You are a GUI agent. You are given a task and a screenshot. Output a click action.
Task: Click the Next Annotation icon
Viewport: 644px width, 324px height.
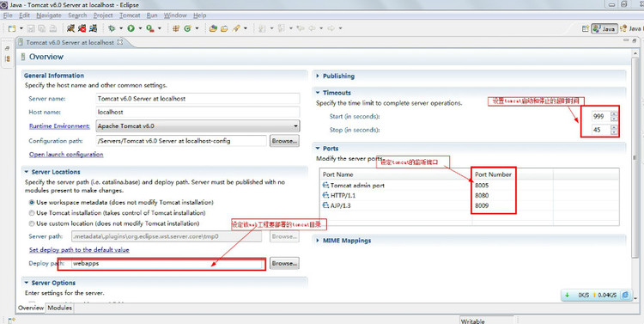pos(262,28)
